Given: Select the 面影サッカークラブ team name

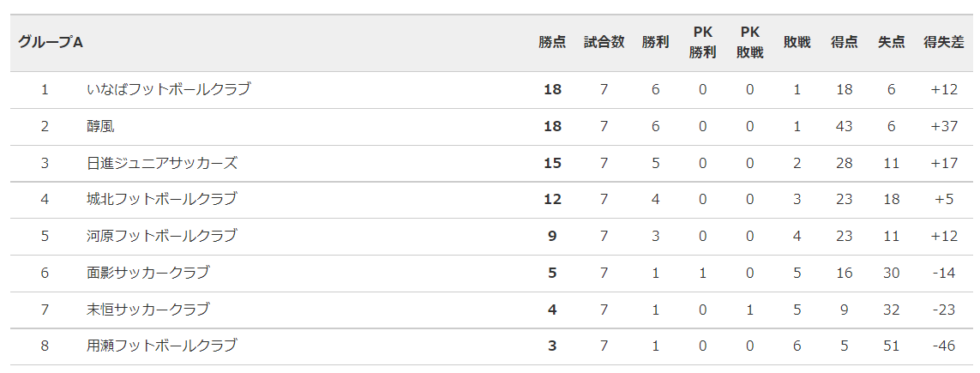Looking at the screenshot, I should coord(148,273).
